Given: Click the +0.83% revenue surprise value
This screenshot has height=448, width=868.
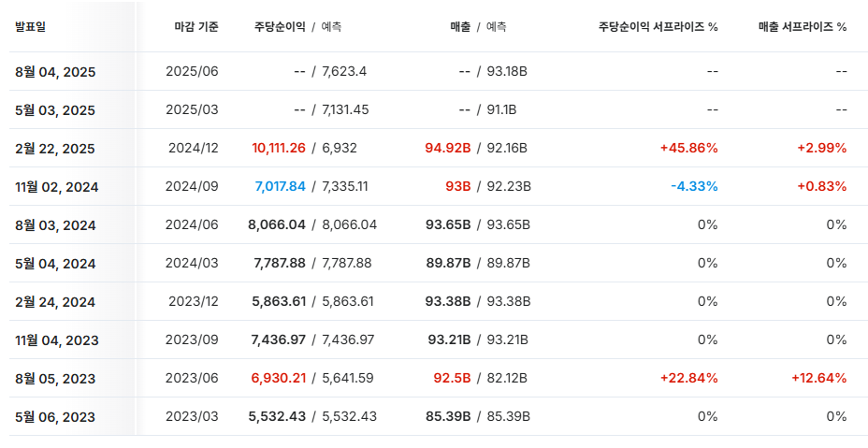Looking at the screenshot, I should (x=822, y=187).
